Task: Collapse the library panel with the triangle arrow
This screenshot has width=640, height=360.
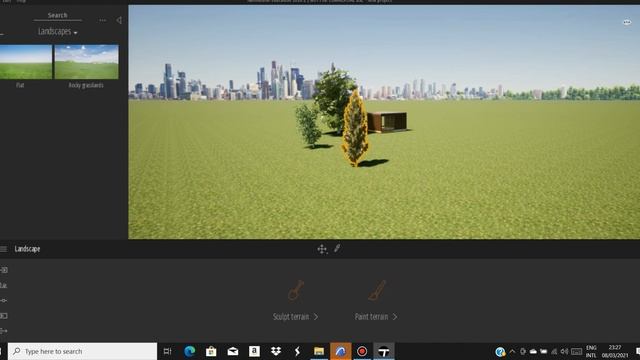Action: tap(119, 20)
